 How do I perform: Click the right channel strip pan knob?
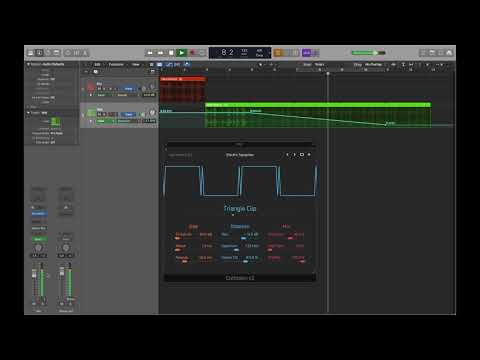[x=66, y=248]
